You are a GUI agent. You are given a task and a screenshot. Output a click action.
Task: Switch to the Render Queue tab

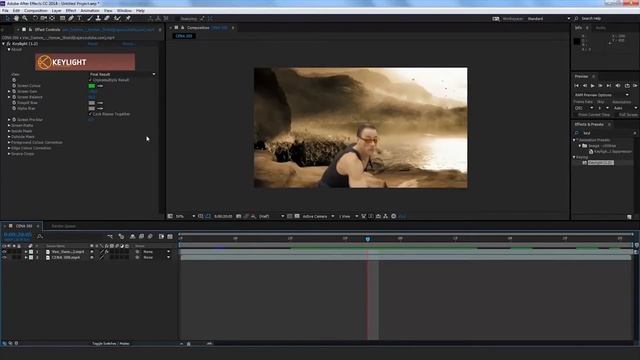tap(63, 226)
